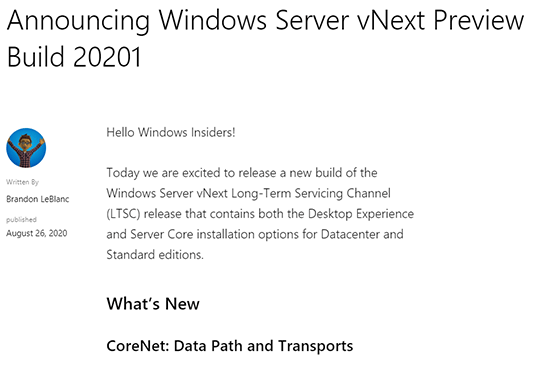545x371 pixels.
Task: Click the "Hello Windows Insiders!" greeting
Action: pos(171,132)
